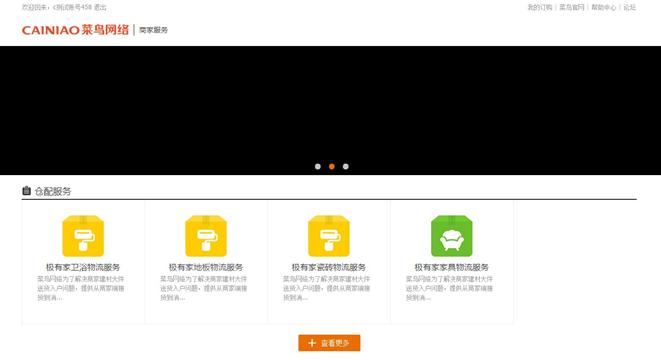Click the 仓配服务 section heading
661x360 pixels.
(53, 191)
